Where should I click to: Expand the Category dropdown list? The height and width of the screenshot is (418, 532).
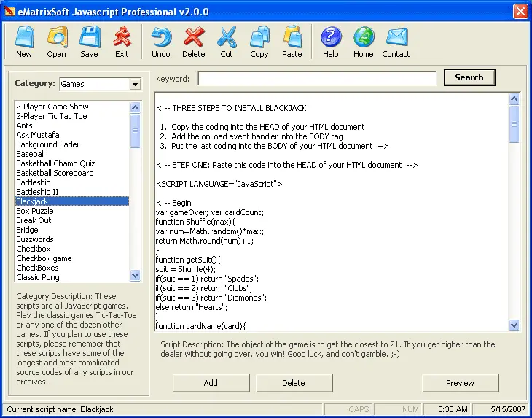pyautogui.click(x=134, y=84)
